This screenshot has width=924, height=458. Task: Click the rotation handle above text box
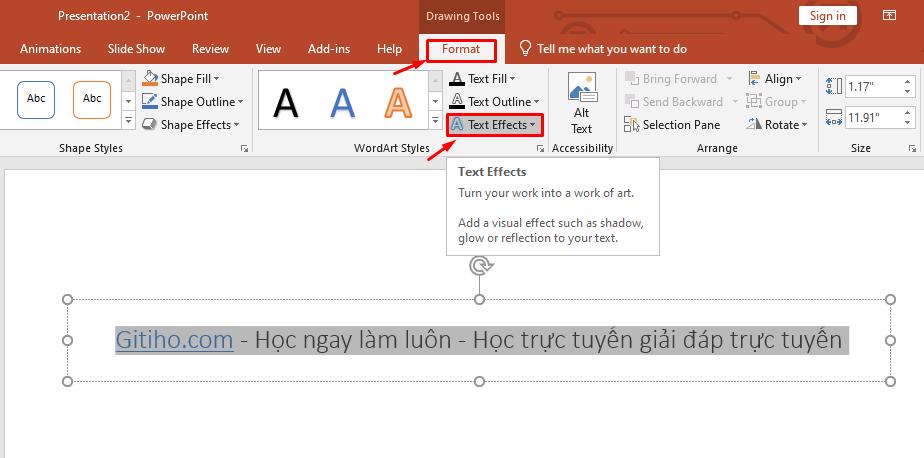tap(480, 266)
